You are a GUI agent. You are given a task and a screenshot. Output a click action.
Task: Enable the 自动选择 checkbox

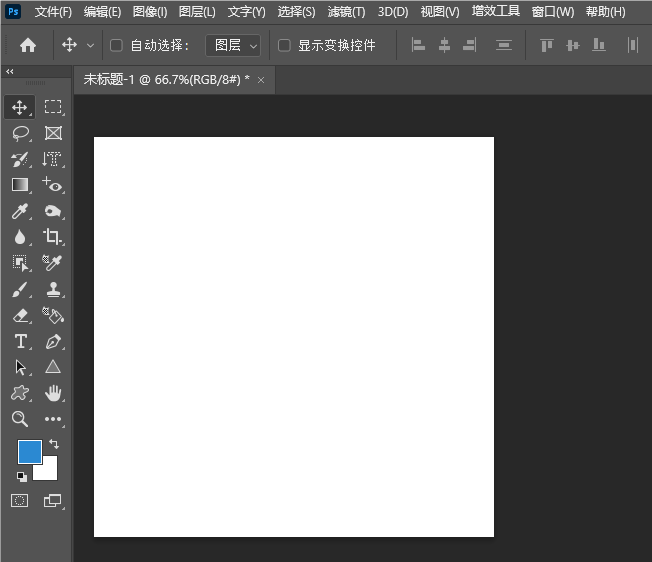[x=116, y=45]
